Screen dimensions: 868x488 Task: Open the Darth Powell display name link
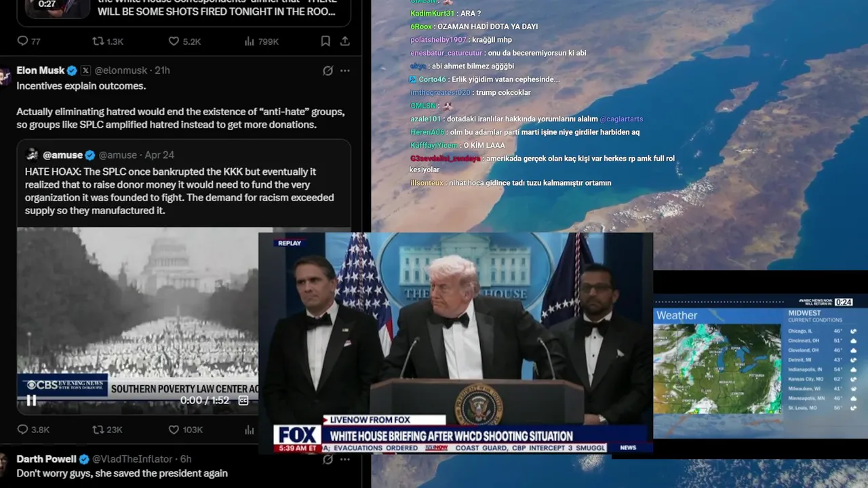point(46,459)
